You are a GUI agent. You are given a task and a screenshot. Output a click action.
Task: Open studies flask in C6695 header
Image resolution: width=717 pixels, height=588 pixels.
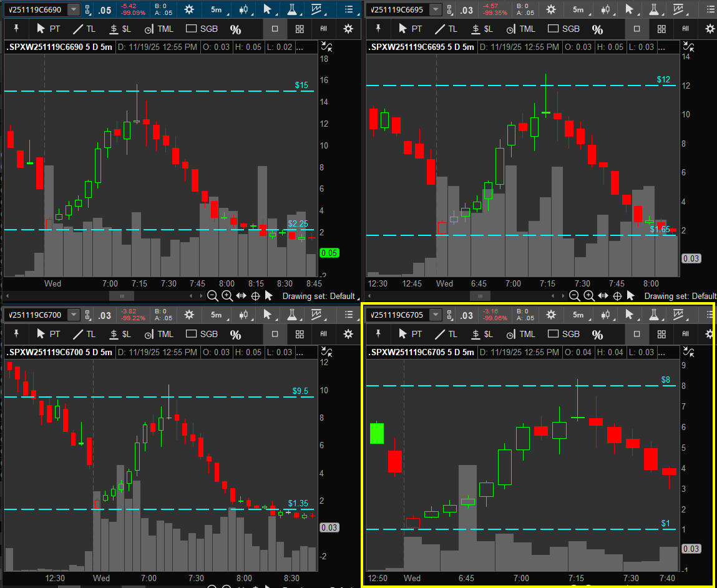click(x=654, y=9)
